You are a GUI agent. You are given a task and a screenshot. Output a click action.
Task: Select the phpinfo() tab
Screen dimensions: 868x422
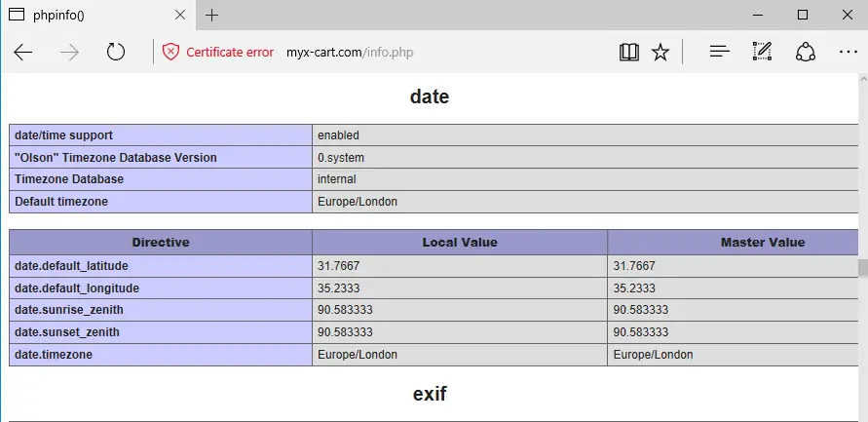pos(98,15)
